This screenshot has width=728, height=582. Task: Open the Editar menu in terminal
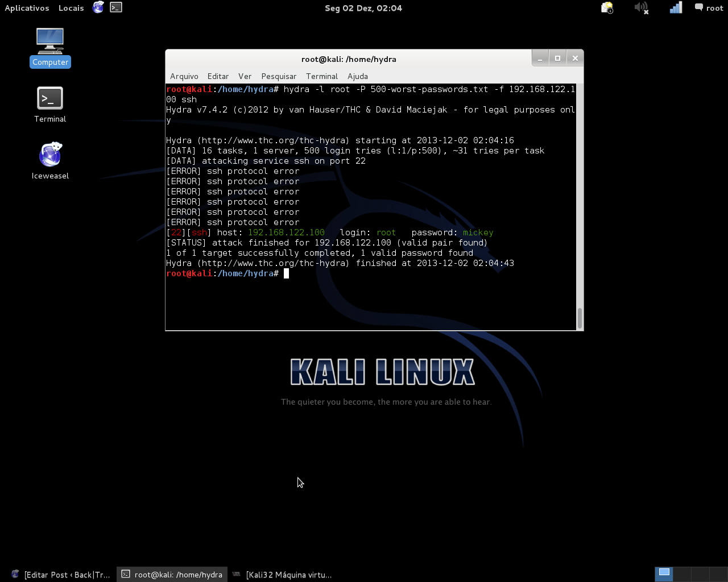tap(218, 76)
